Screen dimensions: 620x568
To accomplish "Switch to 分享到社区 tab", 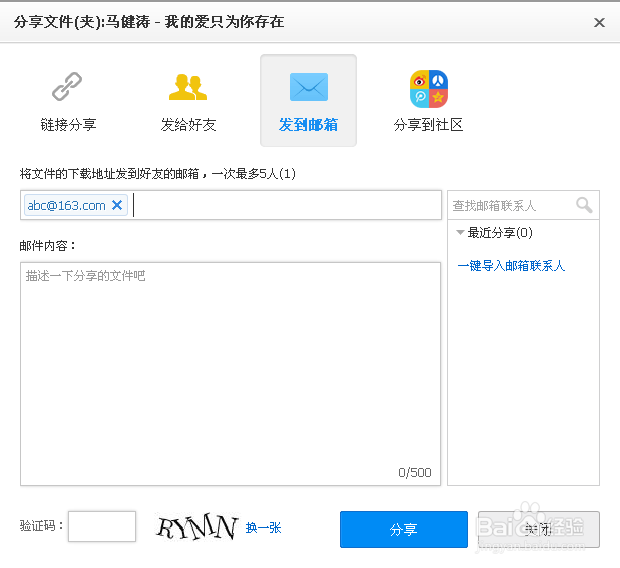I will point(429,100).
